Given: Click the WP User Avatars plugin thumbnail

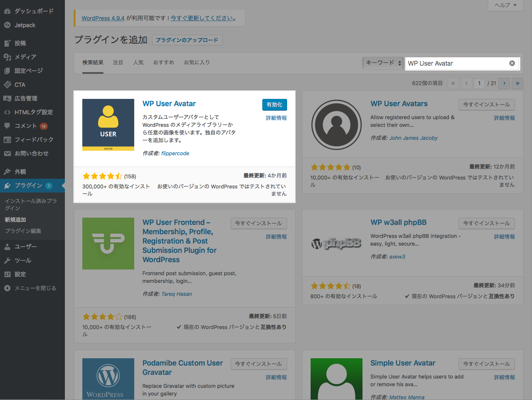Looking at the screenshot, I should (x=336, y=125).
